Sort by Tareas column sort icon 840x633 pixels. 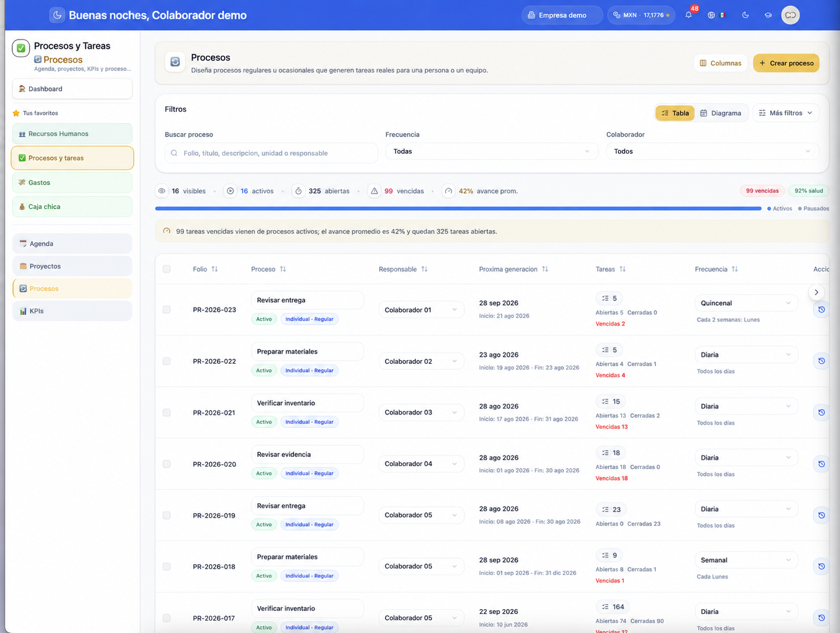pos(622,269)
